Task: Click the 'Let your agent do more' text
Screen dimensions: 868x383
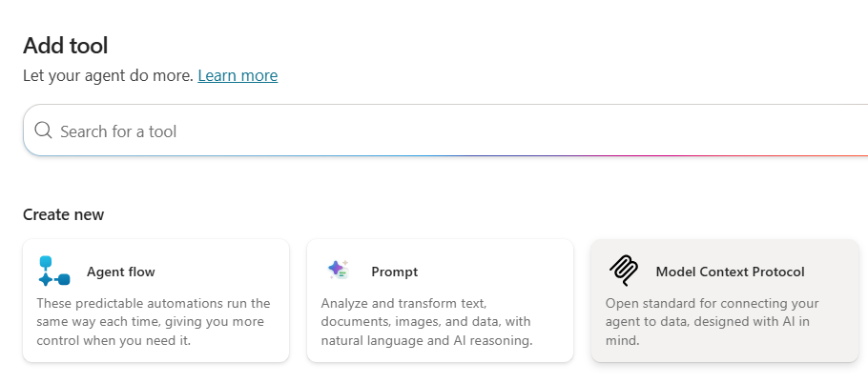Action: [x=108, y=75]
